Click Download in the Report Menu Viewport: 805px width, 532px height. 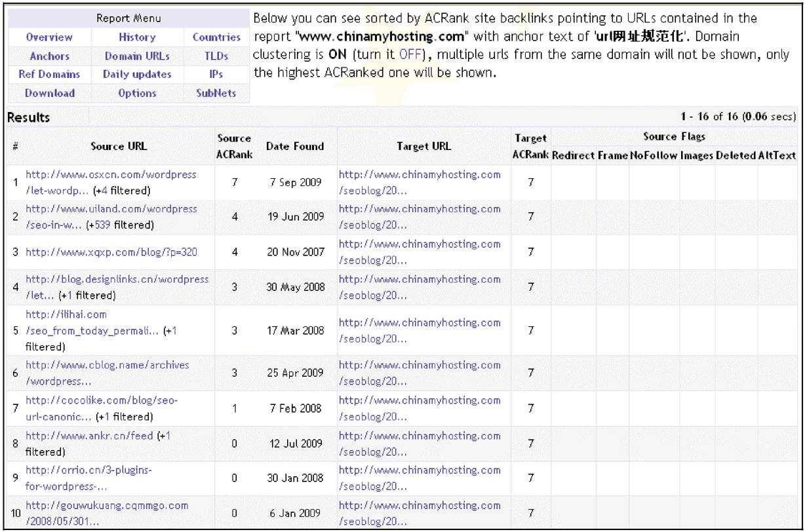coord(49,93)
